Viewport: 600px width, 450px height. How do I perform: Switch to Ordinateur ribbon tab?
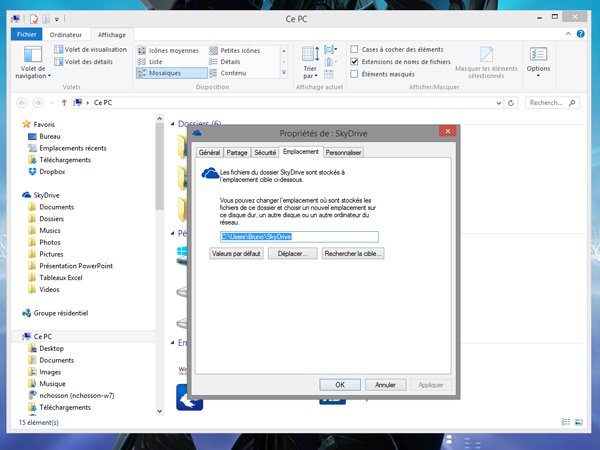[x=66, y=35]
